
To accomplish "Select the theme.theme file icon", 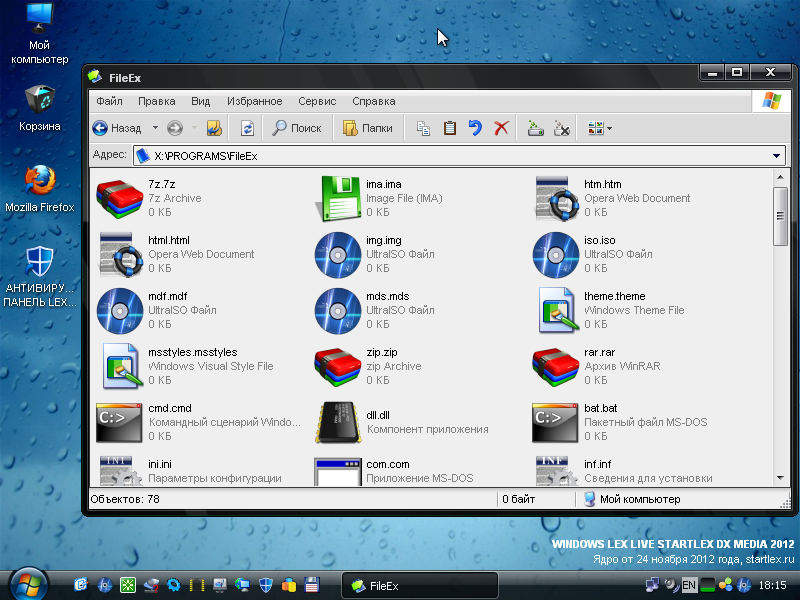I will click(556, 310).
